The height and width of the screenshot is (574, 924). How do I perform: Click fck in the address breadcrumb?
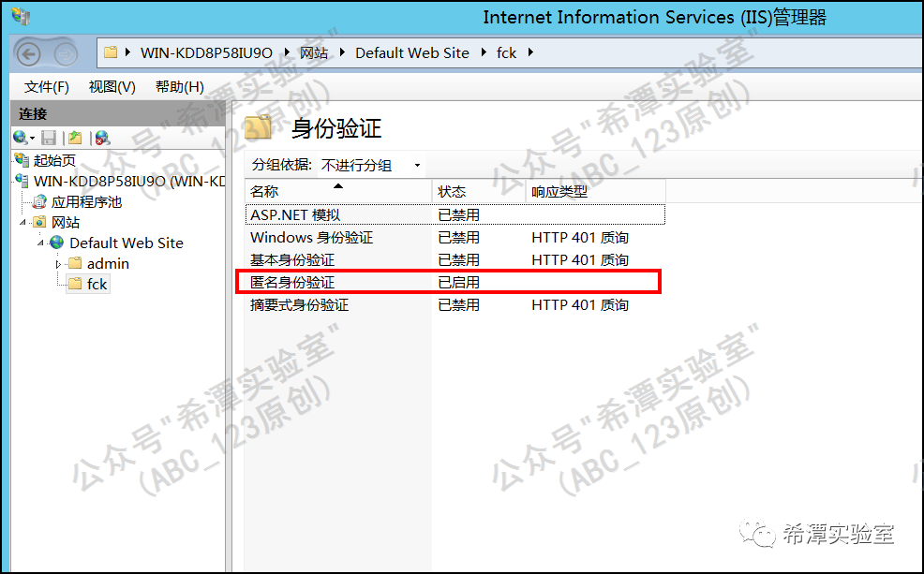[506, 53]
